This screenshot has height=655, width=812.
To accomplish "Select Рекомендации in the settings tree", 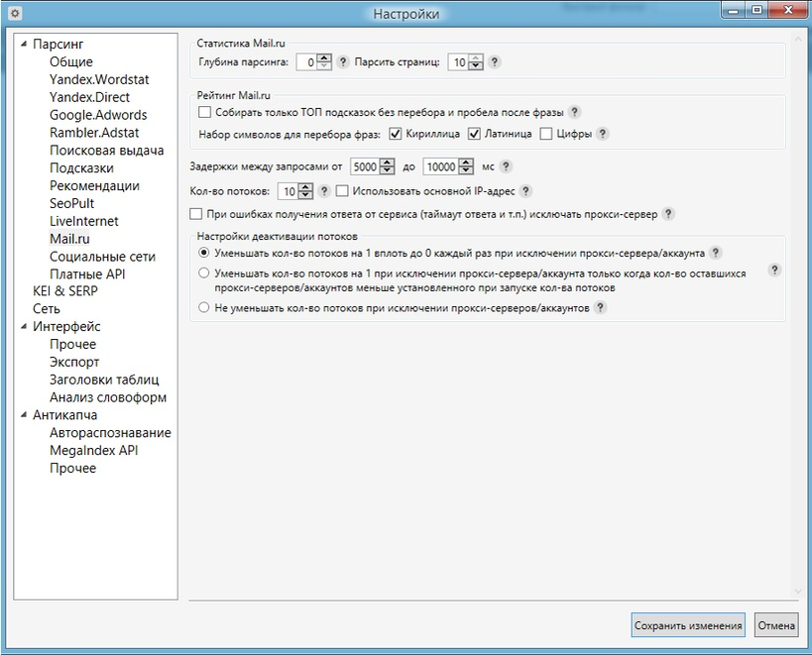I will tap(94, 185).
